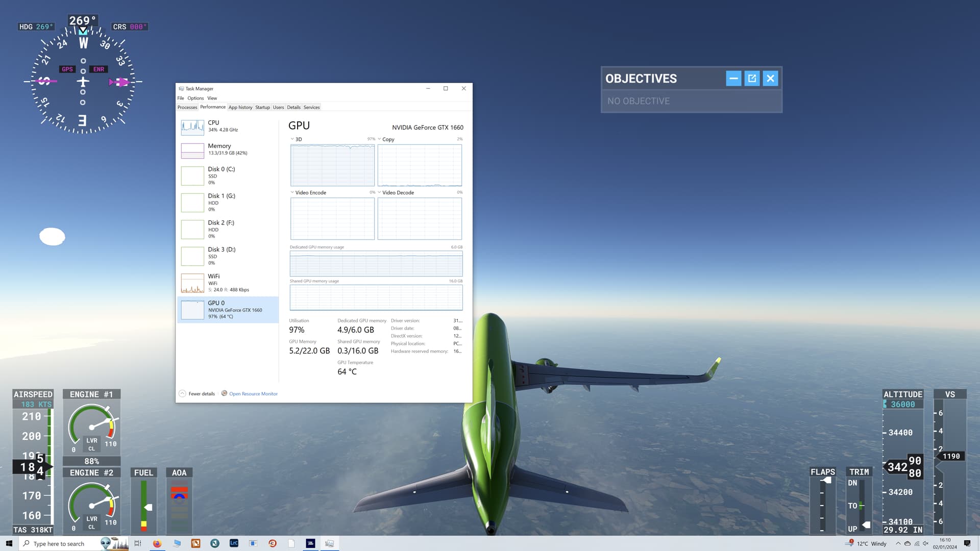Viewport: 980px width, 551px height.
Task: Switch to the Startup tab
Action: (x=262, y=107)
